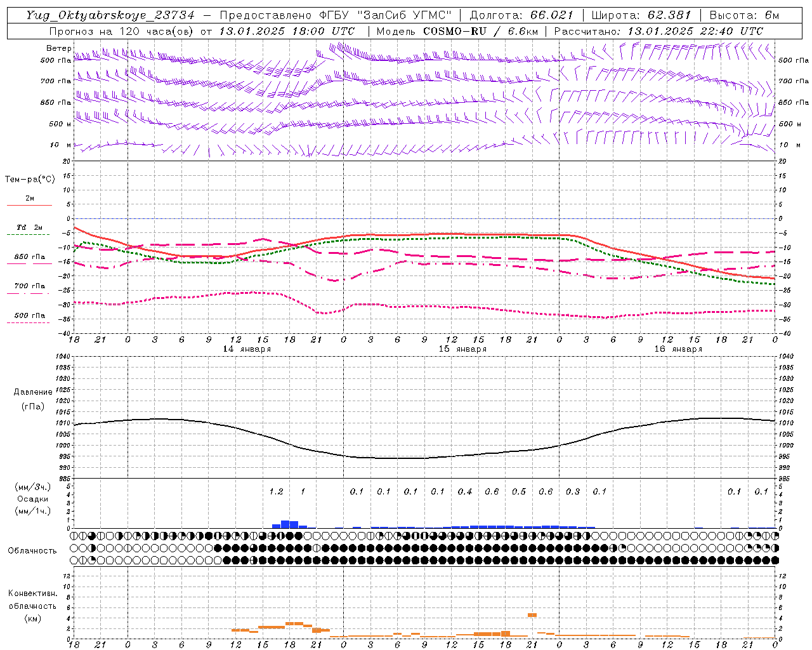Screen dimensions: 812x650
Task: Click the 1.2 precipitation amount value
Action: click(x=276, y=492)
